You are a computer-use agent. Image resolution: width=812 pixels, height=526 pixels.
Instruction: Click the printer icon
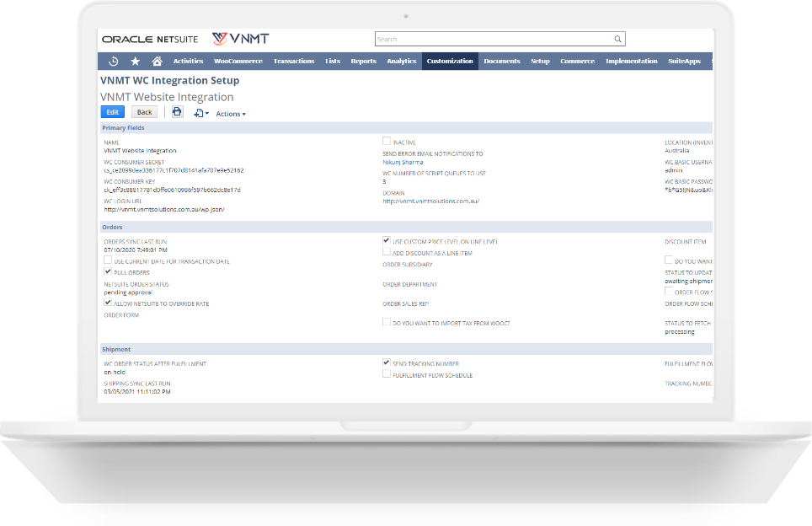click(x=177, y=112)
